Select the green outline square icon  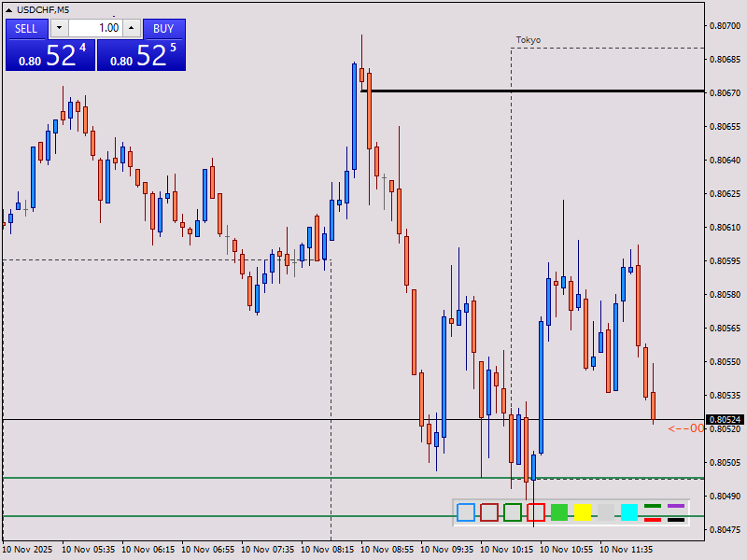click(512, 511)
